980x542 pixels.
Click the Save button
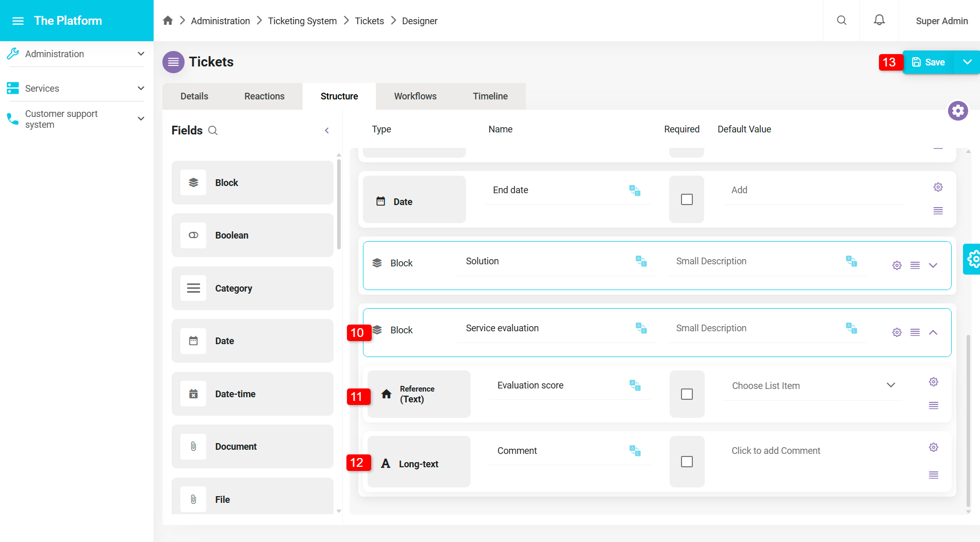(x=928, y=62)
